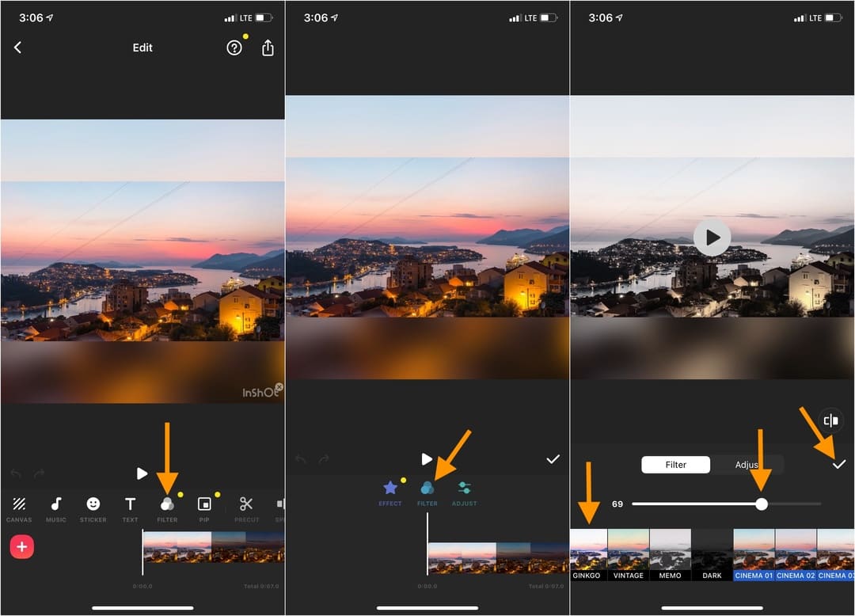The image size is (855, 616).
Task: Play video in the middle screen
Action: pos(427,459)
